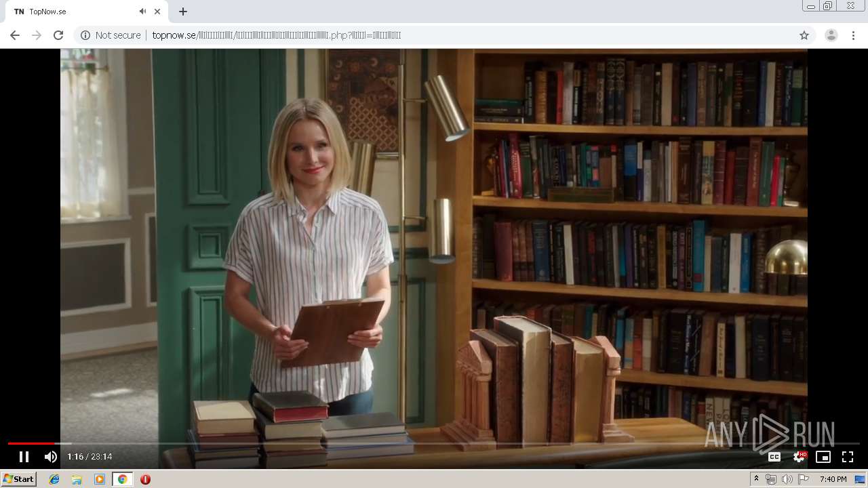The image size is (868, 488).
Task: Restore down the Chrome window
Action: (828, 6)
